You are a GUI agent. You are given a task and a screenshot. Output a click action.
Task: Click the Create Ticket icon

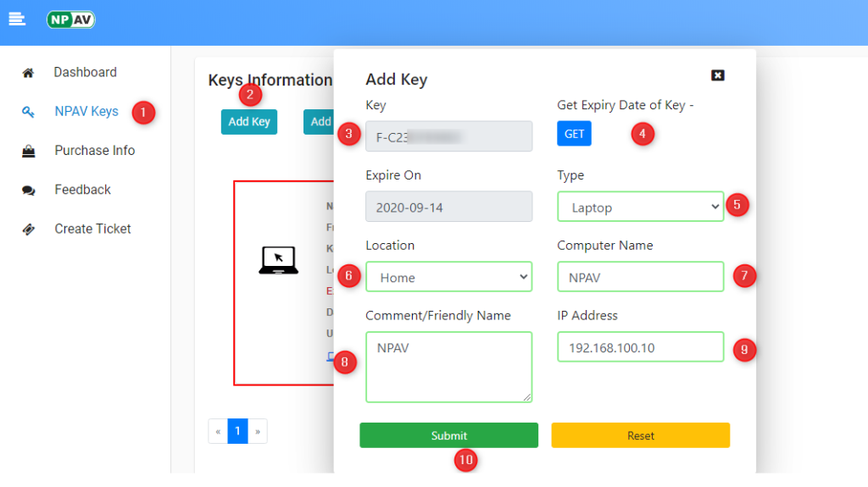(x=28, y=230)
